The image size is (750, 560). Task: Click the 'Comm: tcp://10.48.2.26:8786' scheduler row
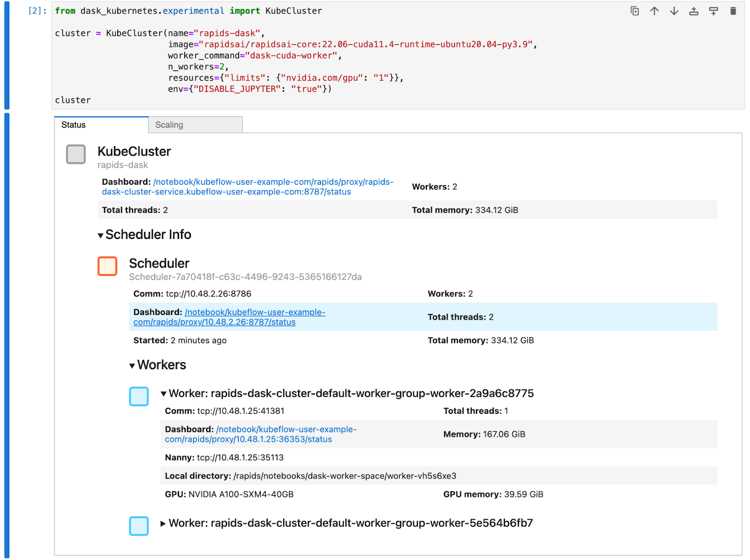[192, 294]
